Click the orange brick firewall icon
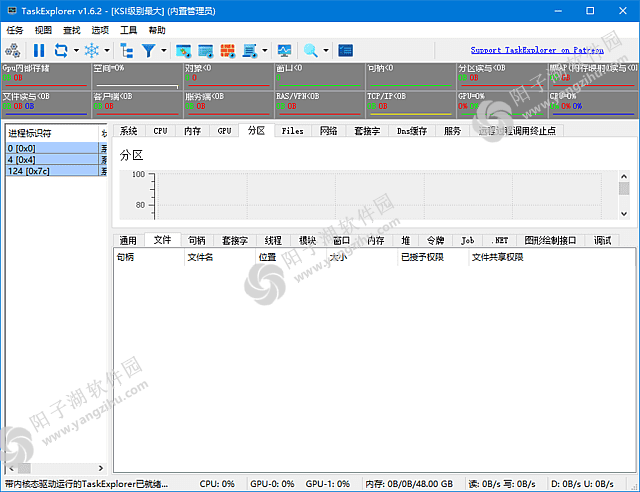This screenshot has height=492, width=640. tap(227, 51)
